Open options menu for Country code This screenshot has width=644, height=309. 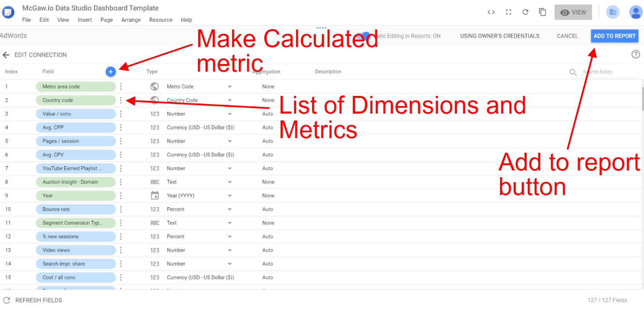point(121,100)
